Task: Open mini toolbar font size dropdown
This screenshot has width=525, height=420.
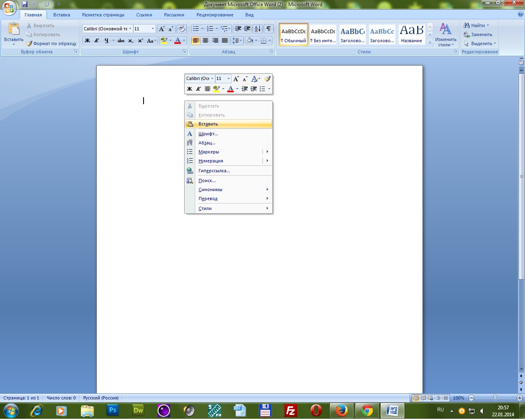Action: coord(228,79)
